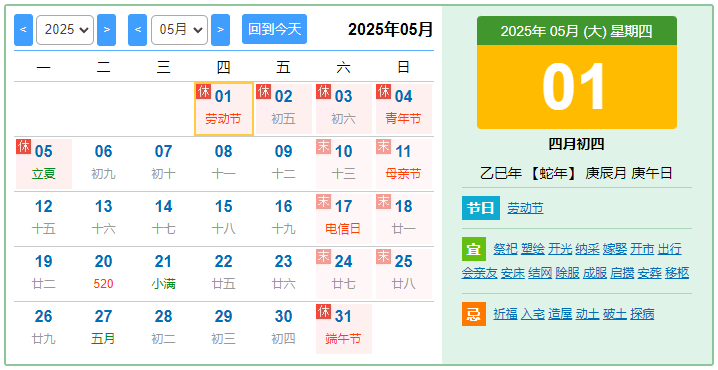Image resolution: width=718 pixels, height=370 pixels.
Task: Select May 23 廿六 date
Action: pyautogui.click(x=283, y=274)
